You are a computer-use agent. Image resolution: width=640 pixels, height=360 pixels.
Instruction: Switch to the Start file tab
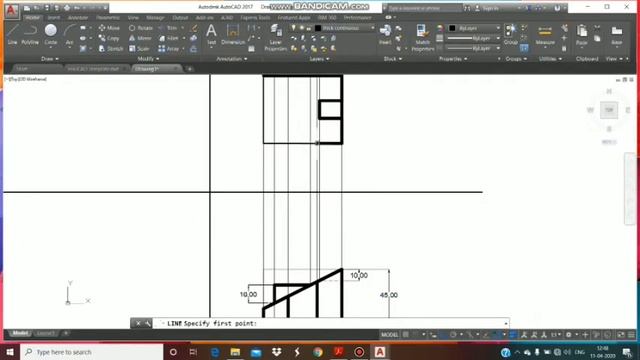22,69
